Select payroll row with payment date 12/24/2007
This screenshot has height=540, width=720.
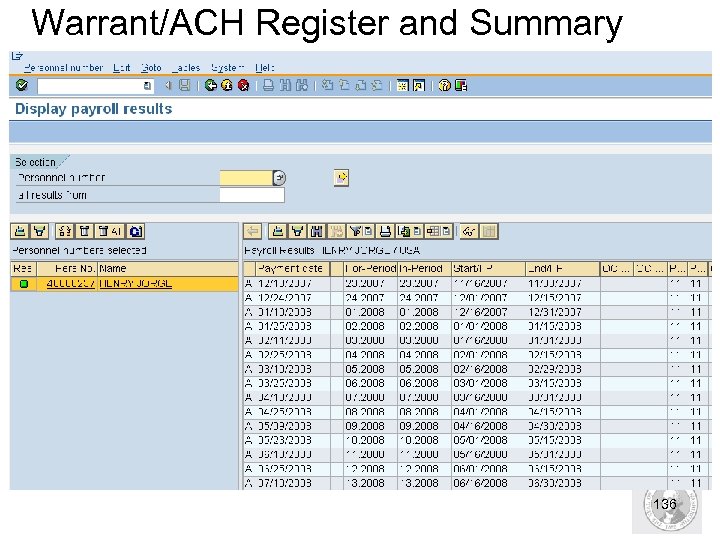point(478,298)
